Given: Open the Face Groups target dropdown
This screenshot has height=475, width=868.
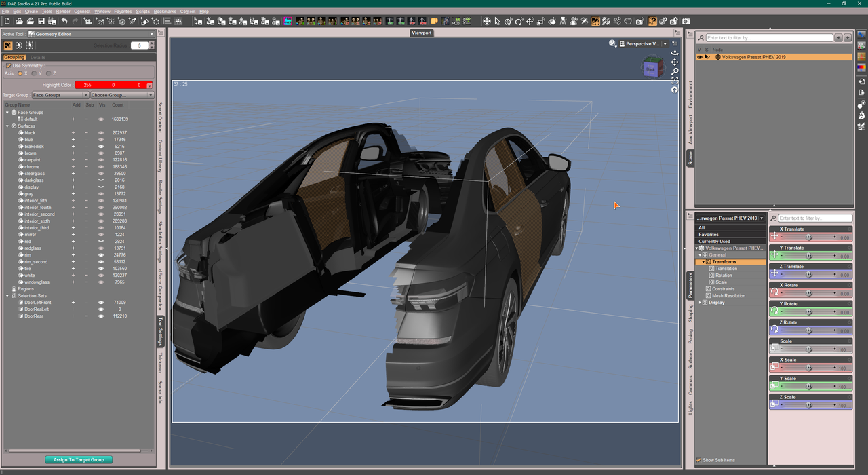Looking at the screenshot, I should pyautogui.click(x=60, y=95).
